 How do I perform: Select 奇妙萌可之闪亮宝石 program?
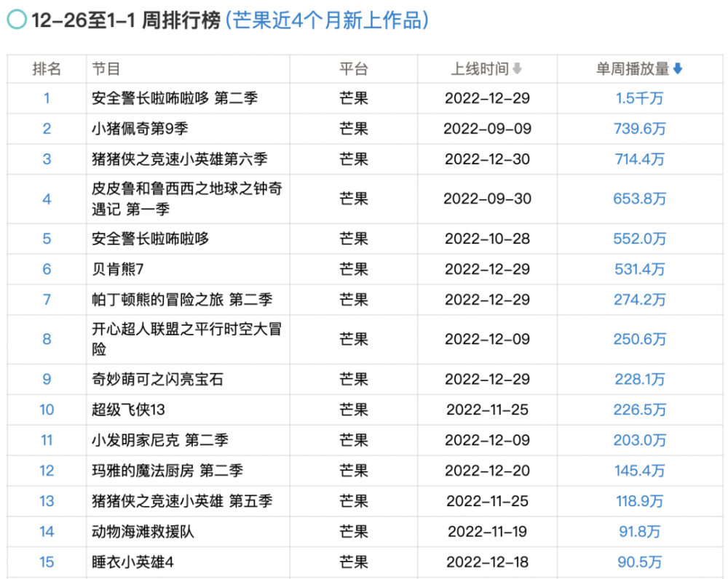click(157, 379)
